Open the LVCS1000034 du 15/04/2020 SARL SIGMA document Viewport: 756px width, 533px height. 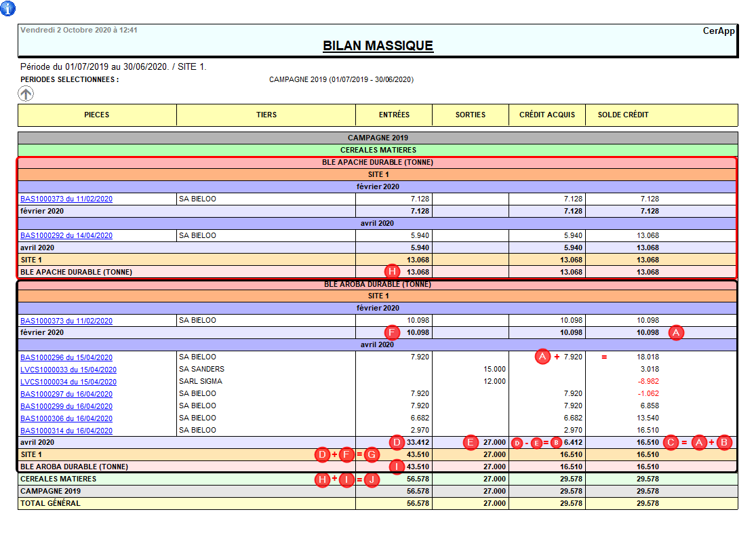[x=68, y=382]
